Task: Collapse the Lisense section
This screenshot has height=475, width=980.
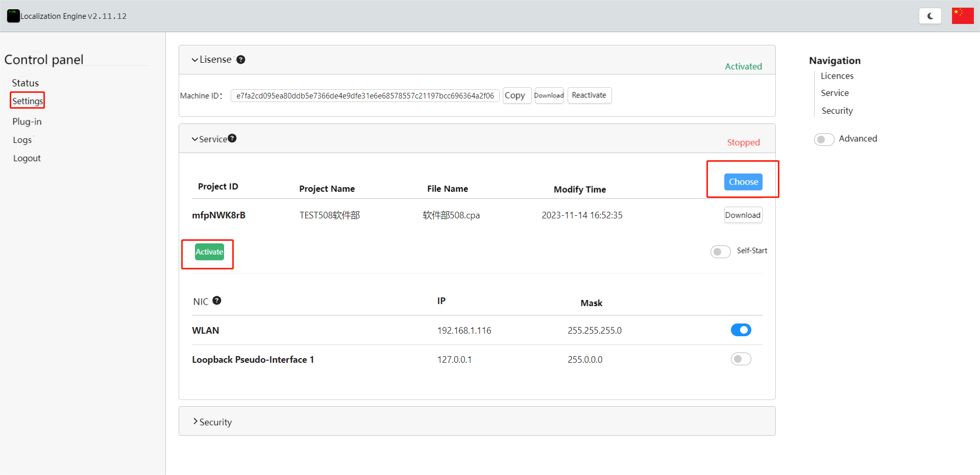Action: tap(195, 60)
